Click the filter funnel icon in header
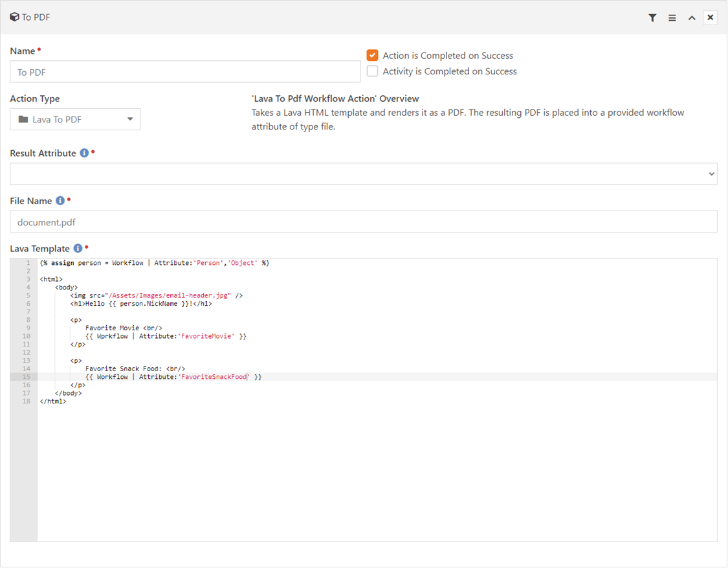The height and width of the screenshot is (568, 728). 652,17
